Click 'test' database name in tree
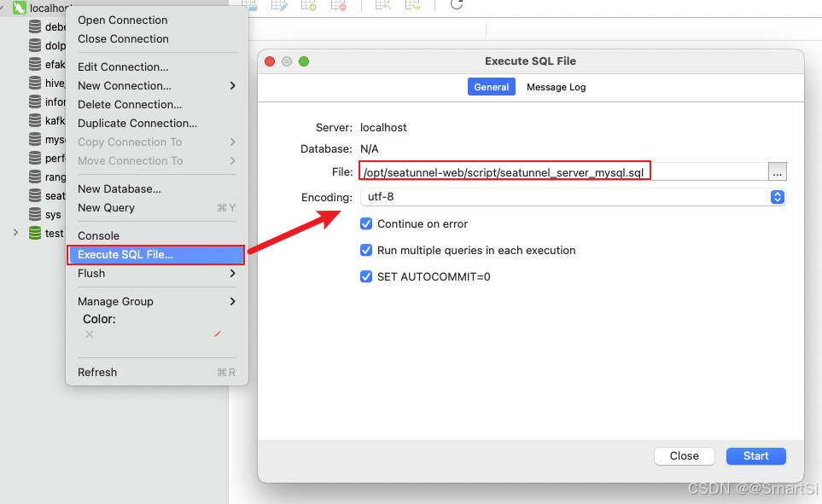Image resolution: width=822 pixels, height=504 pixels. pos(54,233)
